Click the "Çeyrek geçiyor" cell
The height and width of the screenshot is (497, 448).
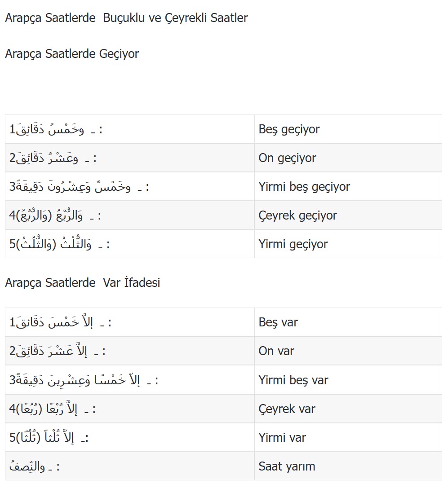tap(297, 216)
